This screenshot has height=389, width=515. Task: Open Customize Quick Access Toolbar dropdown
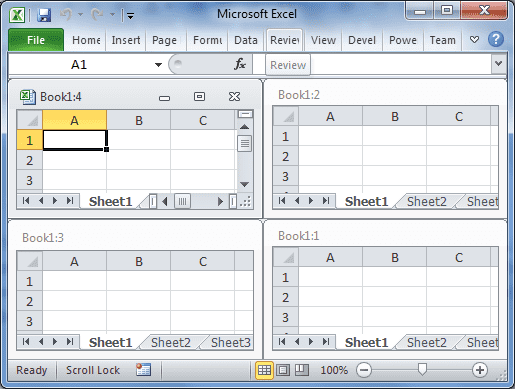click(x=131, y=15)
